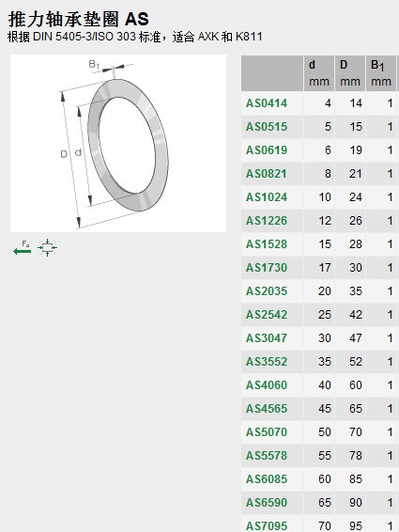This screenshot has width=399, height=532.
Task: Open product link AS0414
Action: 267,103
